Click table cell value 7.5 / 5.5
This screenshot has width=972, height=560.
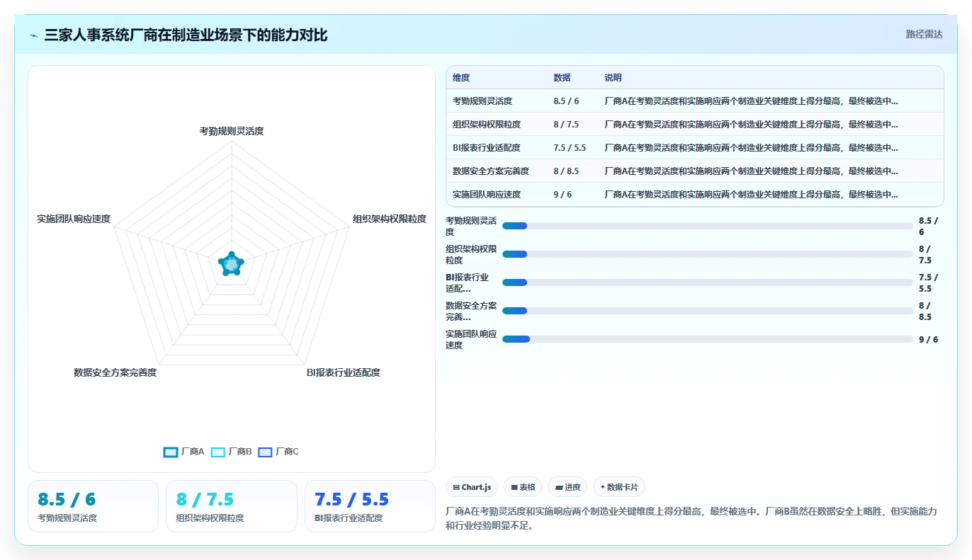570,148
